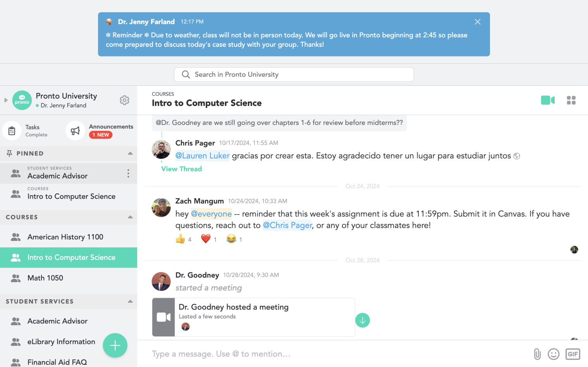Open pinned Intro to Computer Science
Screen dimensions: 588x367
click(x=69, y=194)
